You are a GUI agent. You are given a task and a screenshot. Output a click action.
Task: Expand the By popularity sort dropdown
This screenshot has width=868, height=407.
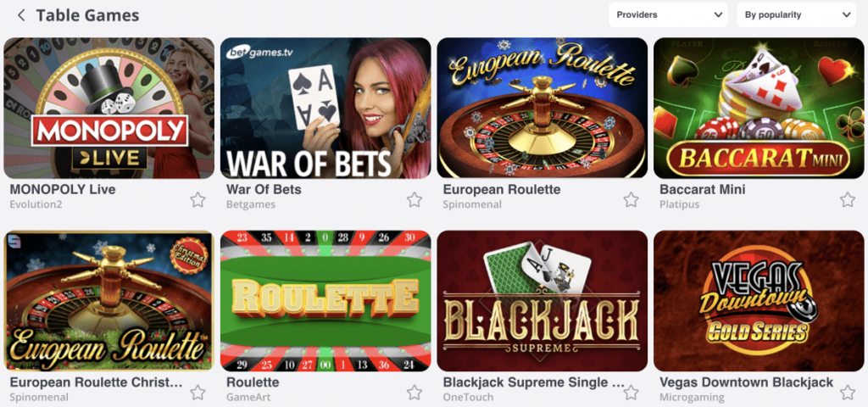click(797, 15)
